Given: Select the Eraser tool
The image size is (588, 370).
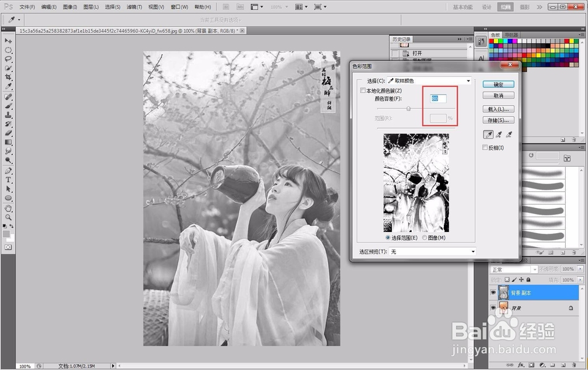Looking at the screenshot, I should [x=8, y=133].
